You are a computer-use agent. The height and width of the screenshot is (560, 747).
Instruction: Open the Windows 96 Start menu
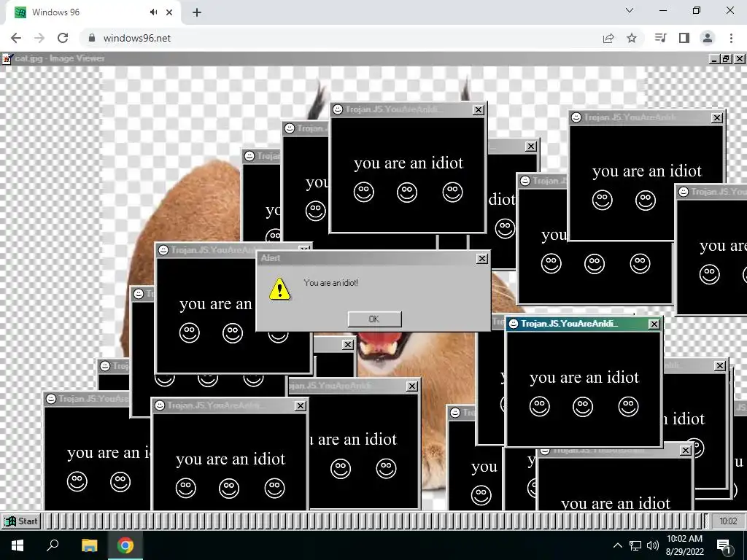click(x=21, y=521)
